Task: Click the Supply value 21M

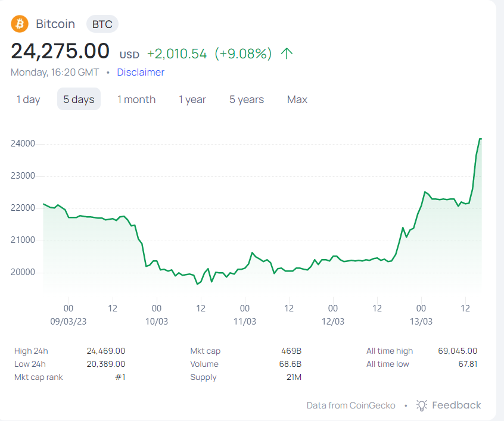Action: 294,377
